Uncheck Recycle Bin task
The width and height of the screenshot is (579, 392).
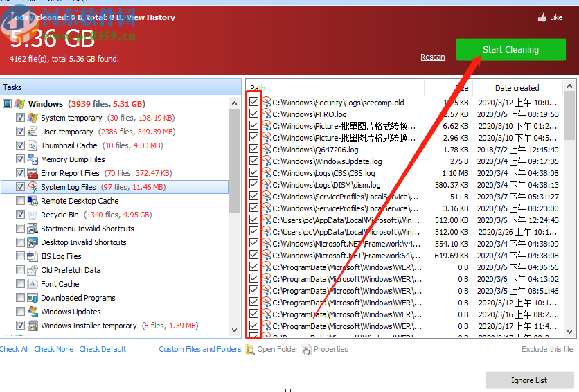[20, 215]
